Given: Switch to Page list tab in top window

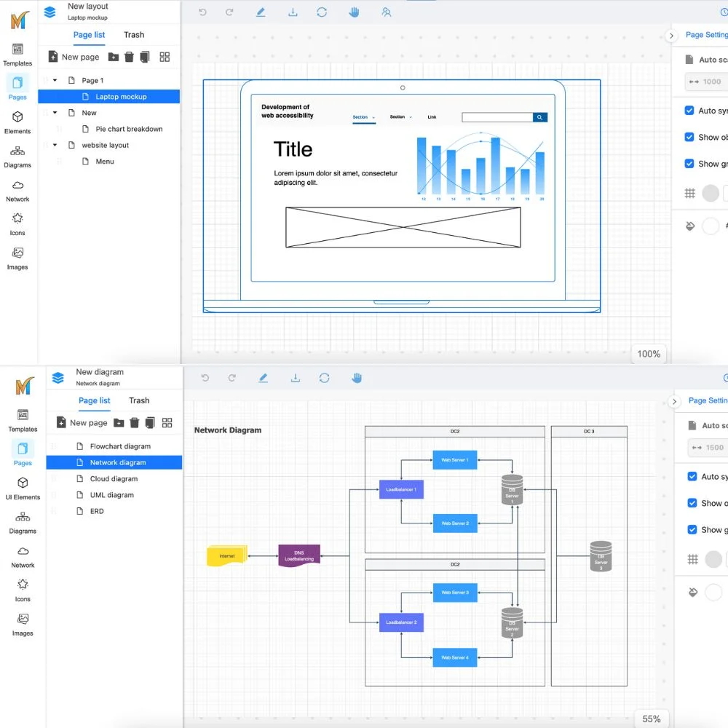Looking at the screenshot, I should 89,35.
